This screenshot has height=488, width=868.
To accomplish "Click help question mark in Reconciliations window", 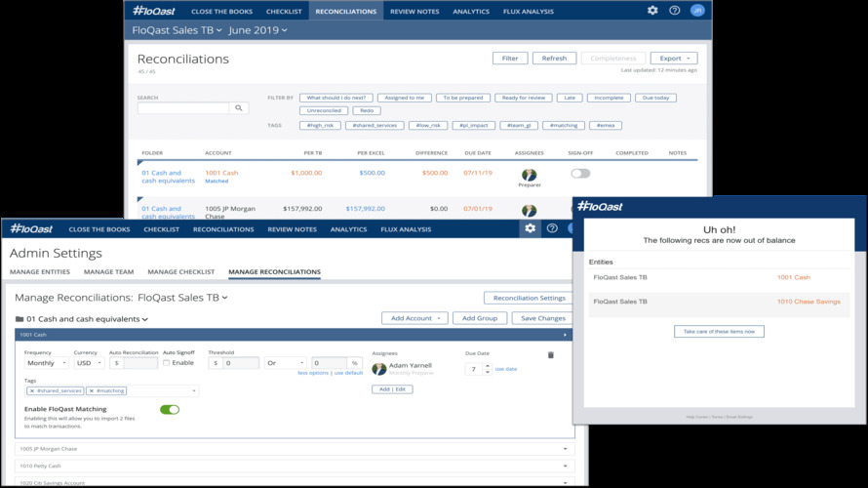I will [675, 11].
